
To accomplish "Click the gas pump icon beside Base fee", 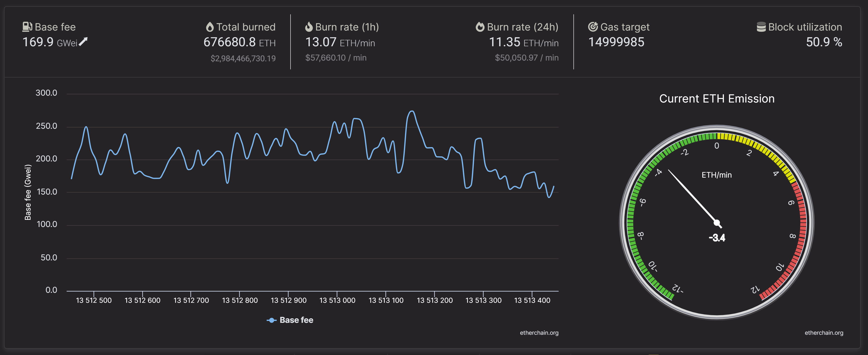I will point(27,27).
